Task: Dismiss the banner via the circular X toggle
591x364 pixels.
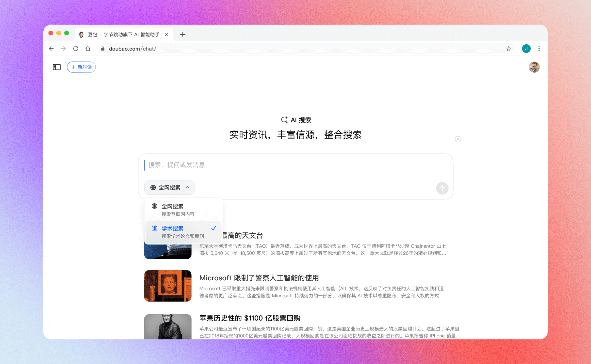Action: 458,139
